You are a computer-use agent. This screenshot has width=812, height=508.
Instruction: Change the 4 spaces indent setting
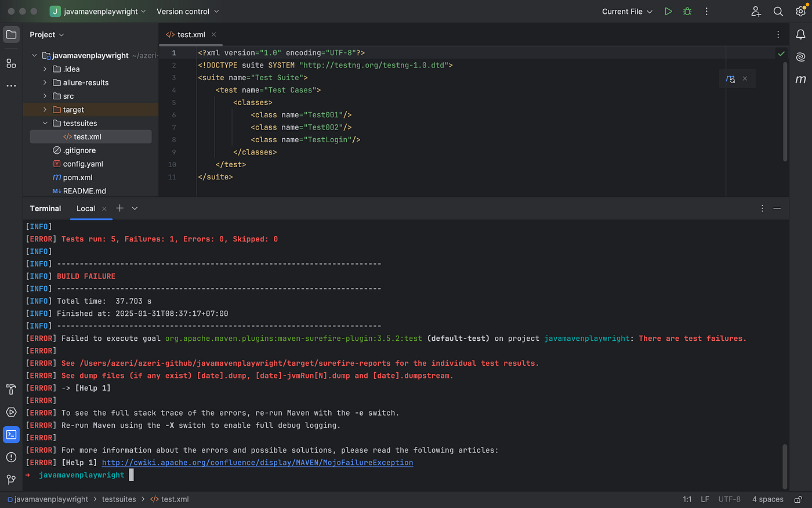point(767,499)
